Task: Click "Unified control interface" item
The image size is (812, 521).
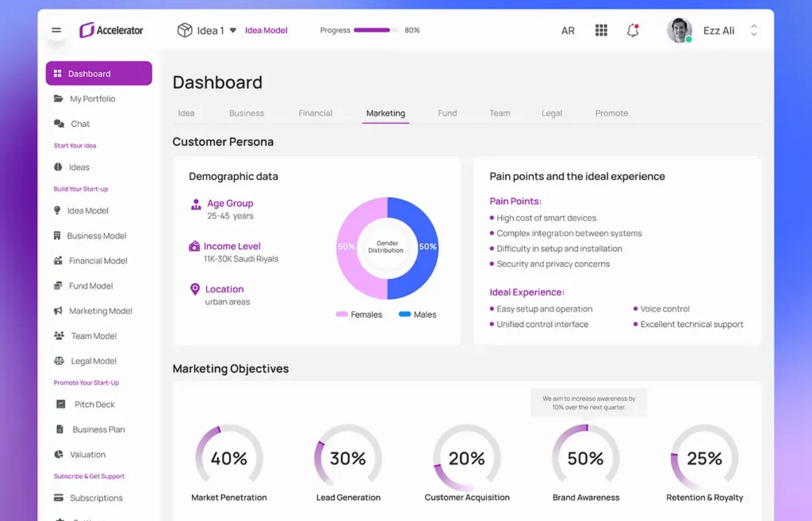Action: pos(542,324)
